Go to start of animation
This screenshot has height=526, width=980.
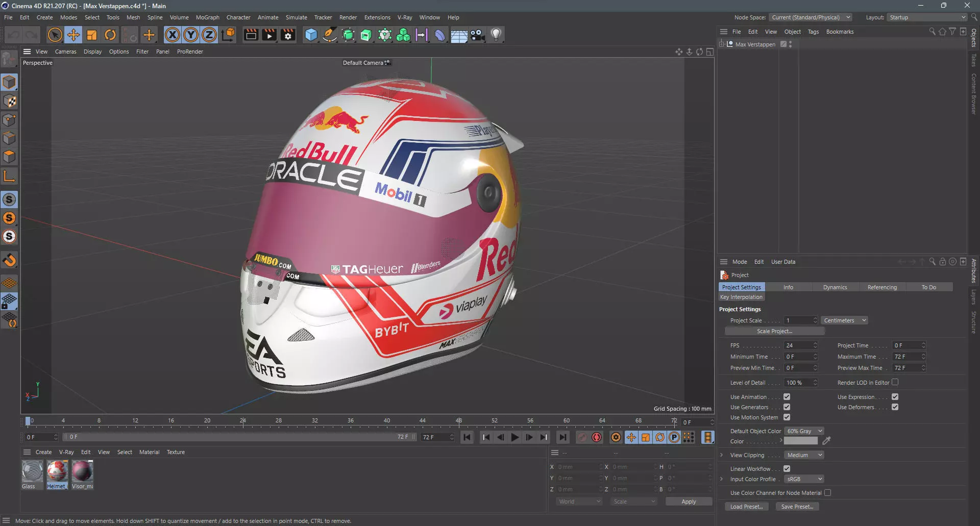[467, 437]
